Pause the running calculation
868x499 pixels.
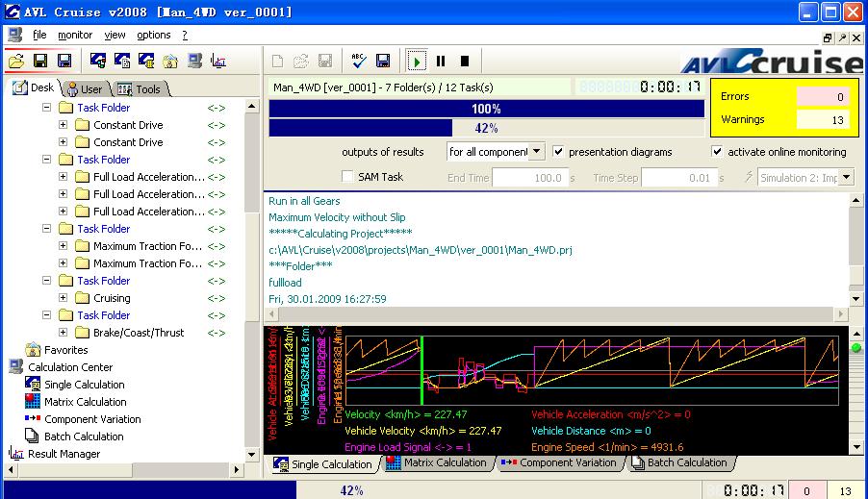[x=441, y=61]
